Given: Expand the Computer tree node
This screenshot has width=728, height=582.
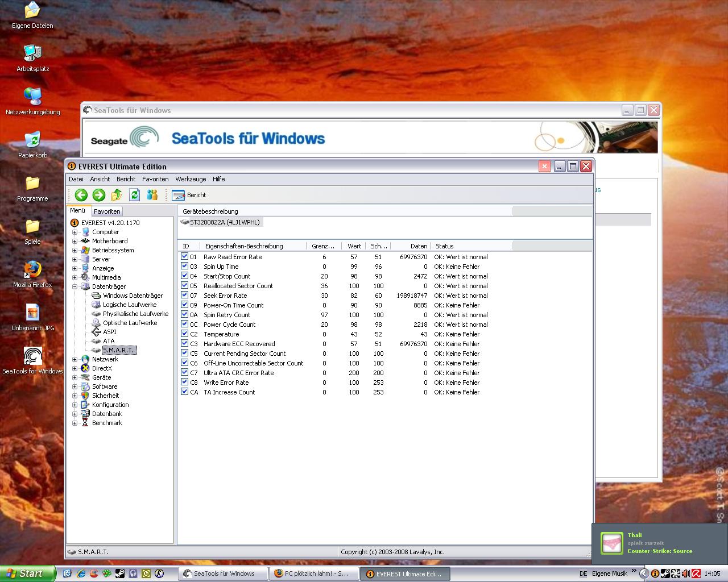Looking at the screenshot, I should 75,232.
